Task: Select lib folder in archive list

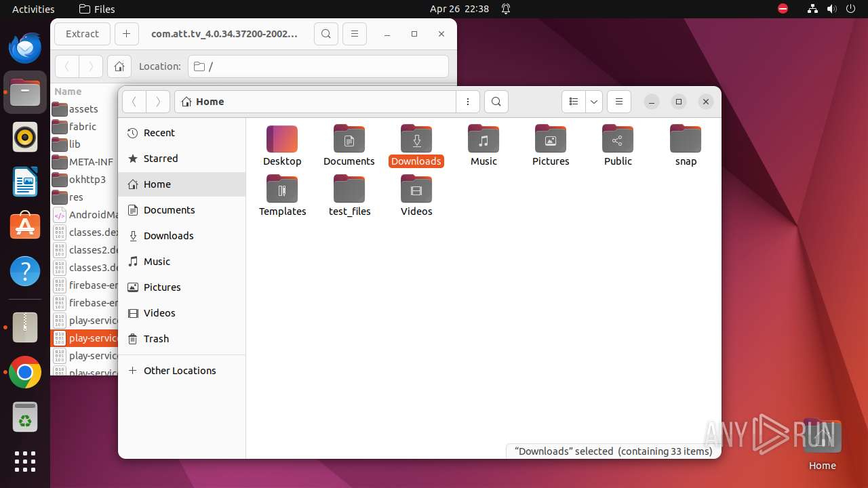Action: (x=85, y=144)
